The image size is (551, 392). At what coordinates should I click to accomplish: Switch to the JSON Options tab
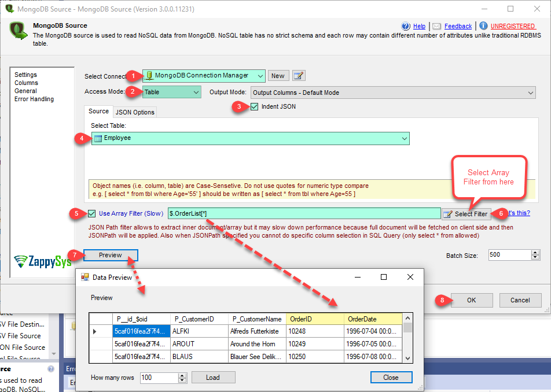(135, 112)
